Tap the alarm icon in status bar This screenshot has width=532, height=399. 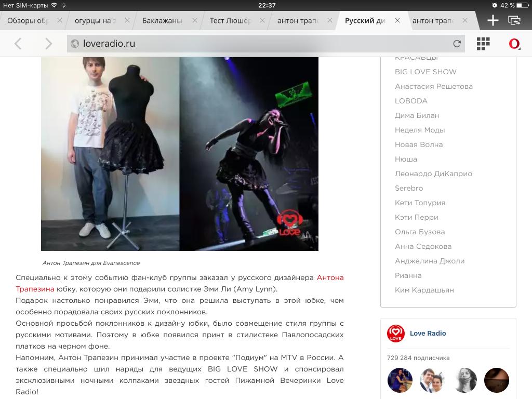(495, 5)
